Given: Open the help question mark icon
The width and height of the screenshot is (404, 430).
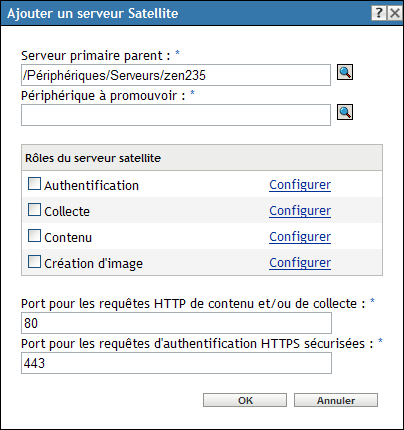Looking at the screenshot, I should click(x=379, y=13).
